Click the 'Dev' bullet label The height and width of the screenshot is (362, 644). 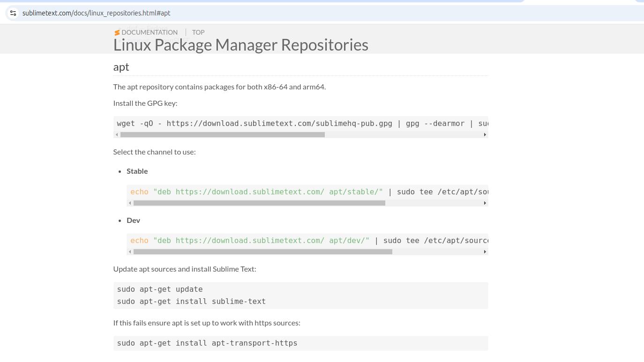[133, 220]
